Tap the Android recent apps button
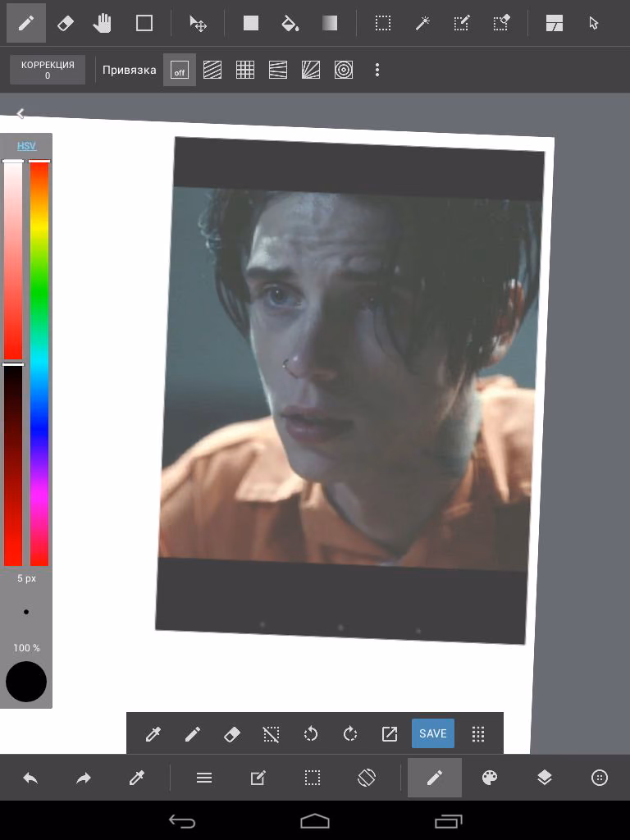This screenshot has width=630, height=840. coord(448,820)
